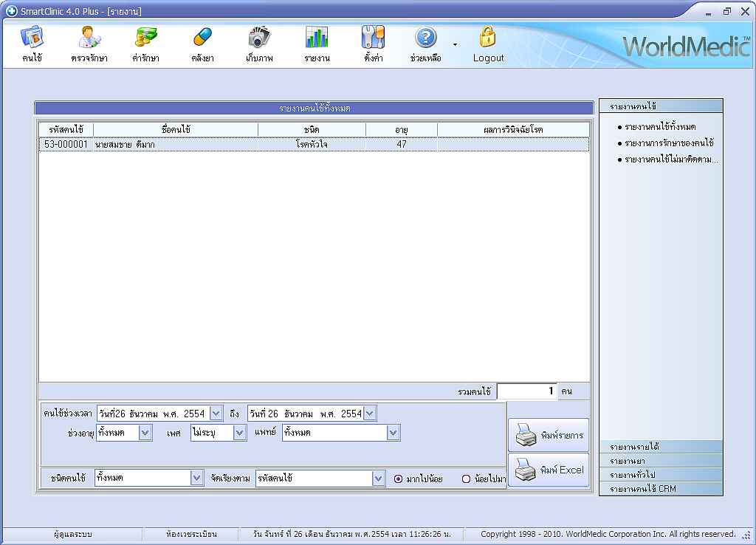Click the ช่วยเหลือ help icon
Image resolution: width=756 pixels, height=545 pixels.
(x=426, y=38)
